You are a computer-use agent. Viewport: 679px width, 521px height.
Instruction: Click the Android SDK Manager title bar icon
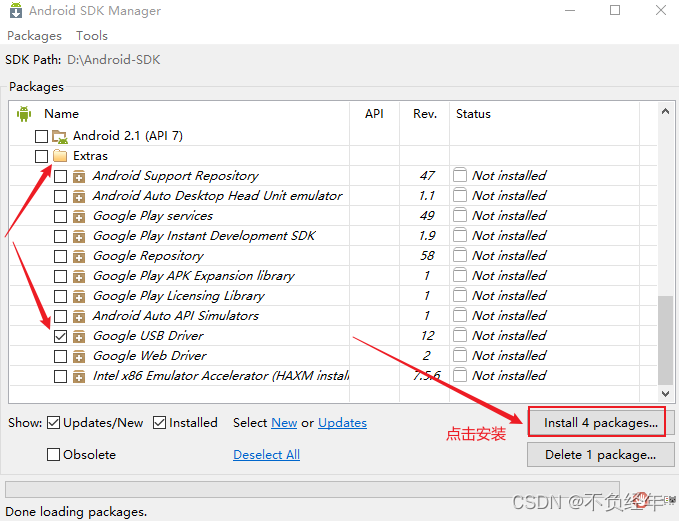pos(16,10)
